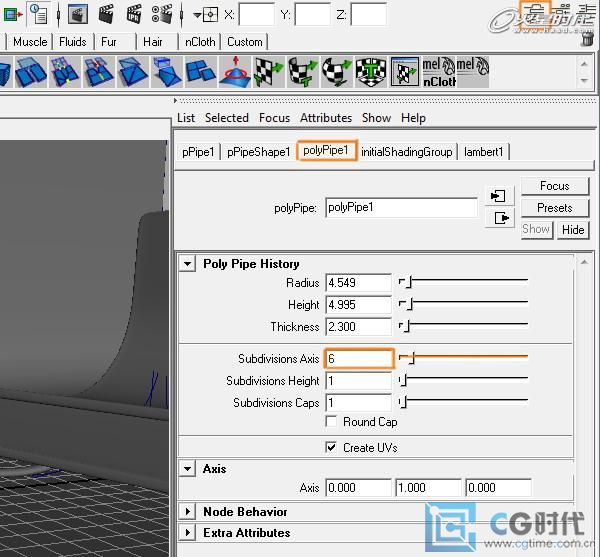Open the Focus menu in the menu bar

(274, 118)
